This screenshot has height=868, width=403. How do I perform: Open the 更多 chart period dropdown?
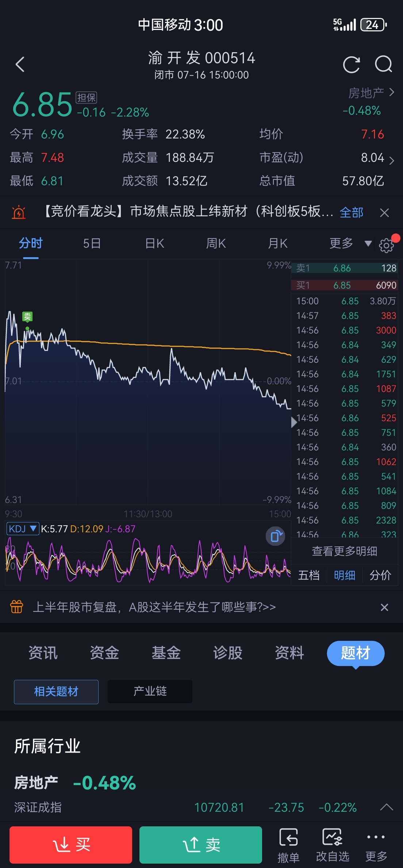coord(350,243)
